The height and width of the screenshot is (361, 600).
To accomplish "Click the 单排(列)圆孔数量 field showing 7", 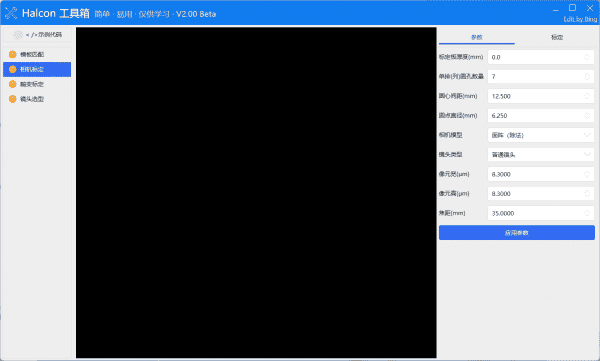I will 541,77.
